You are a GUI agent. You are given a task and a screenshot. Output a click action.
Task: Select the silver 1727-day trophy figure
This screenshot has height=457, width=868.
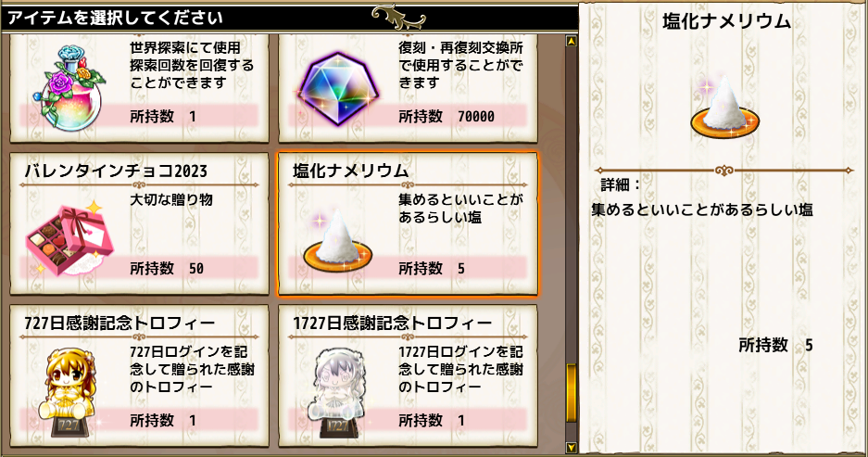[x=338, y=391]
